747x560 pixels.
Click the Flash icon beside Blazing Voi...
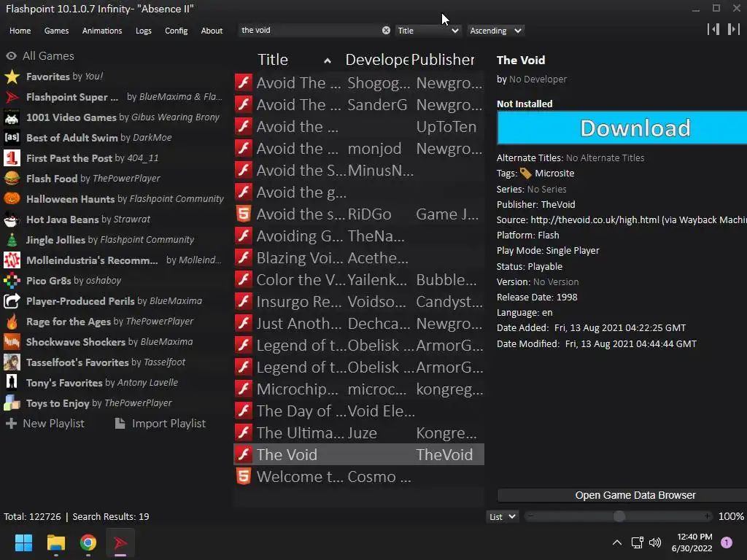click(x=244, y=257)
